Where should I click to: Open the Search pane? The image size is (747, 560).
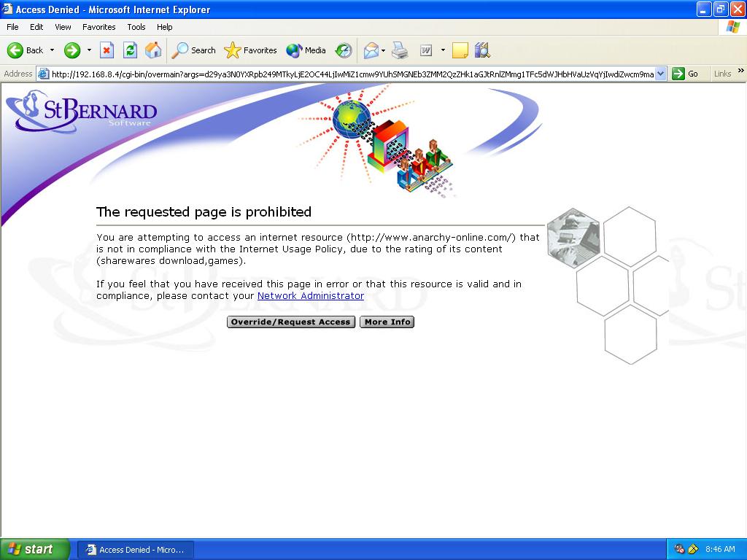(193, 50)
